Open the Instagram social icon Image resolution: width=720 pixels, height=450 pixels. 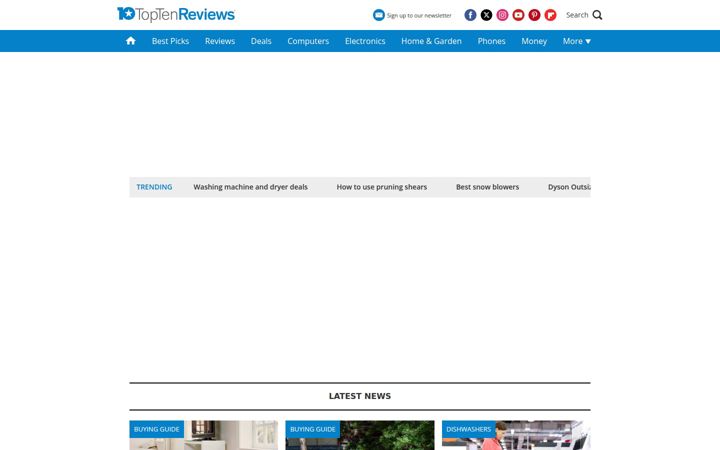pos(502,15)
